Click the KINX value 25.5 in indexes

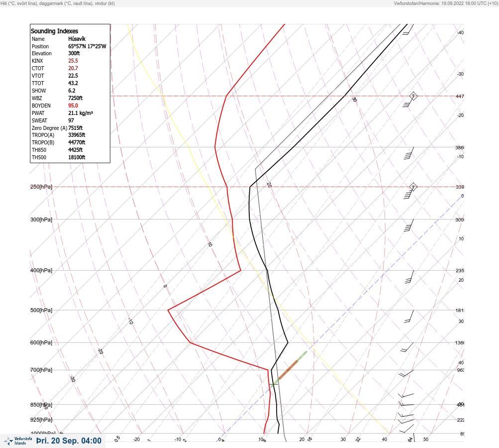click(x=73, y=61)
